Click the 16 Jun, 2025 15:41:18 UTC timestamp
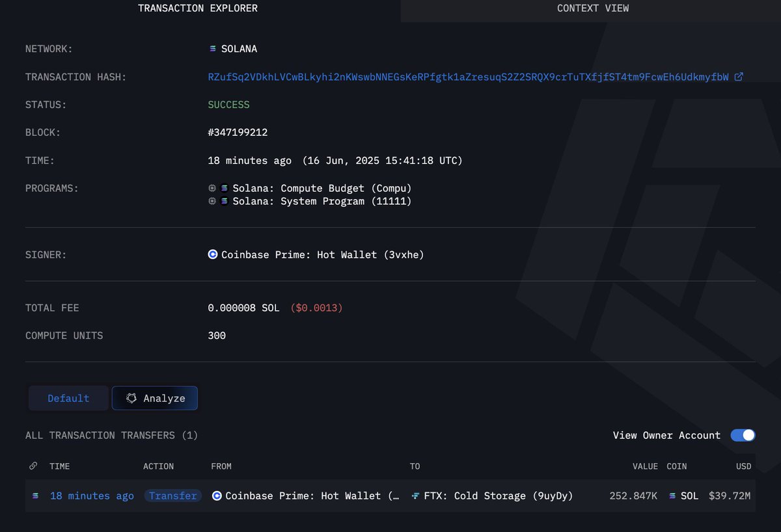Image resolution: width=781 pixels, height=532 pixels. click(x=383, y=161)
